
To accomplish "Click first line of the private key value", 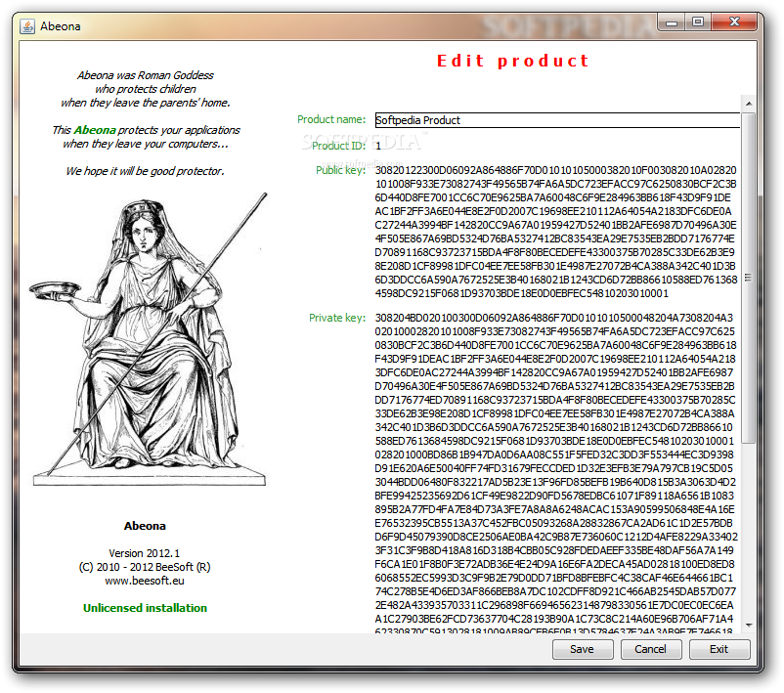I will pyautogui.click(x=554, y=318).
